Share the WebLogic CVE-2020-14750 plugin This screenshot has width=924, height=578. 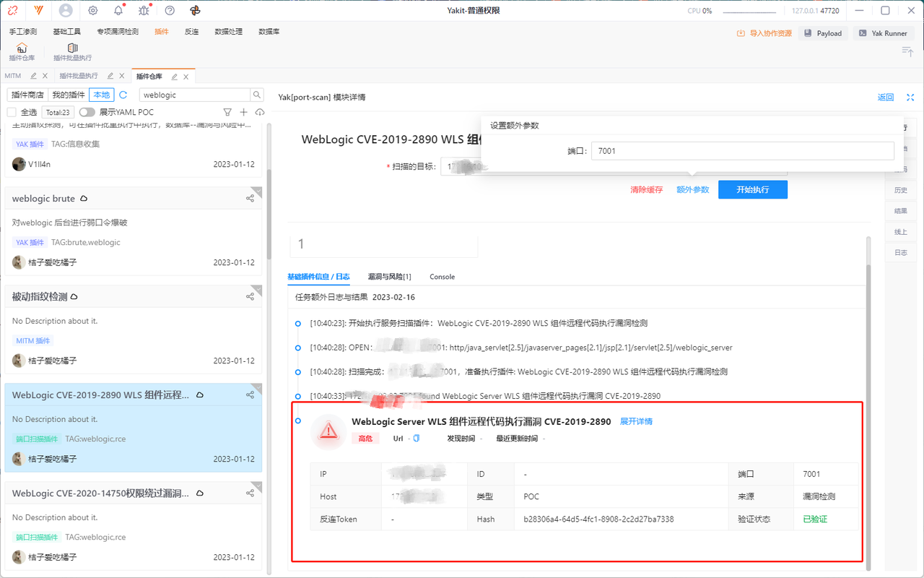tap(250, 493)
